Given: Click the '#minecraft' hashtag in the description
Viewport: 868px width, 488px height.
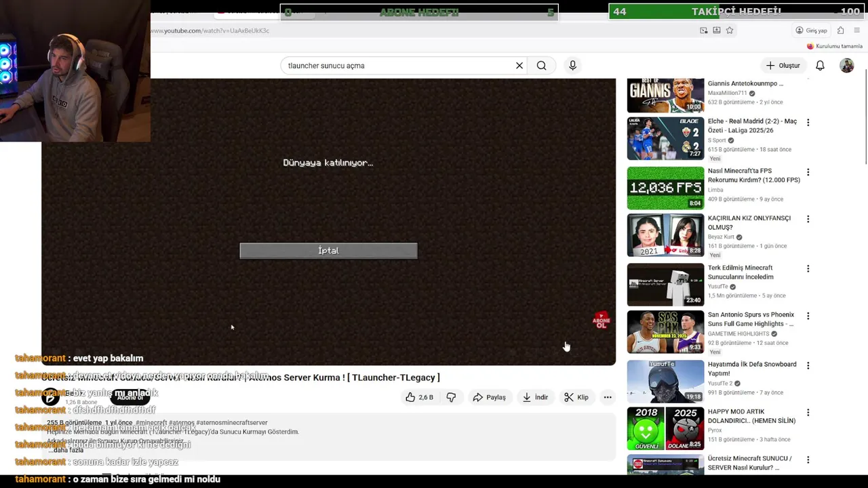Looking at the screenshot, I should (151, 422).
